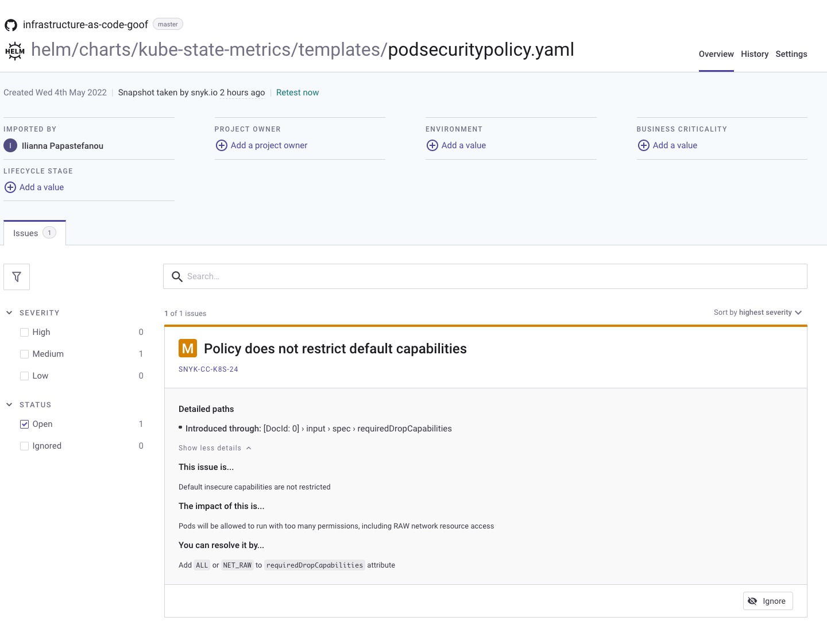Screen dimensions: 827x644
Task: Click the Ignore button
Action: click(768, 601)
